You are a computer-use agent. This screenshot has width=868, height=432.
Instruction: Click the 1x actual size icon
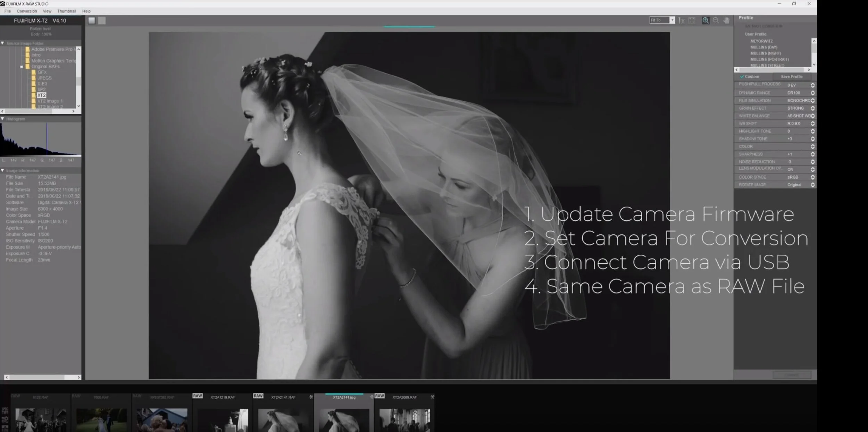pyautogui.click(x=681, y=20)
